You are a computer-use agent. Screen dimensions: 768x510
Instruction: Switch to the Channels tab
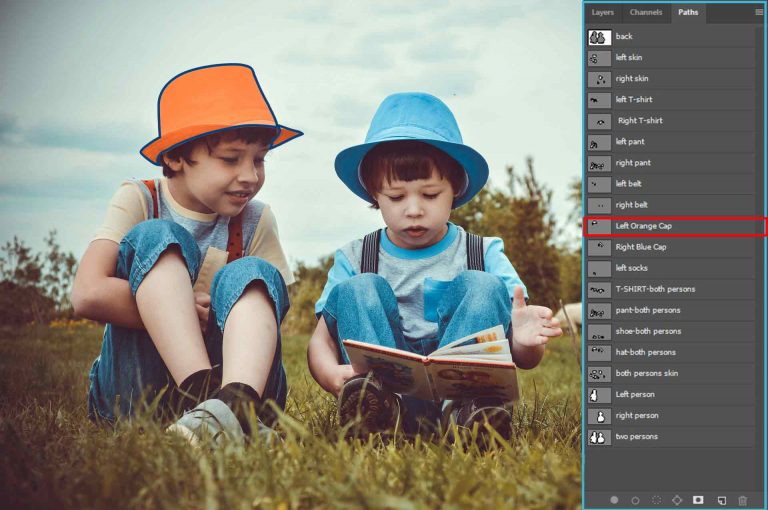[646, 12]
